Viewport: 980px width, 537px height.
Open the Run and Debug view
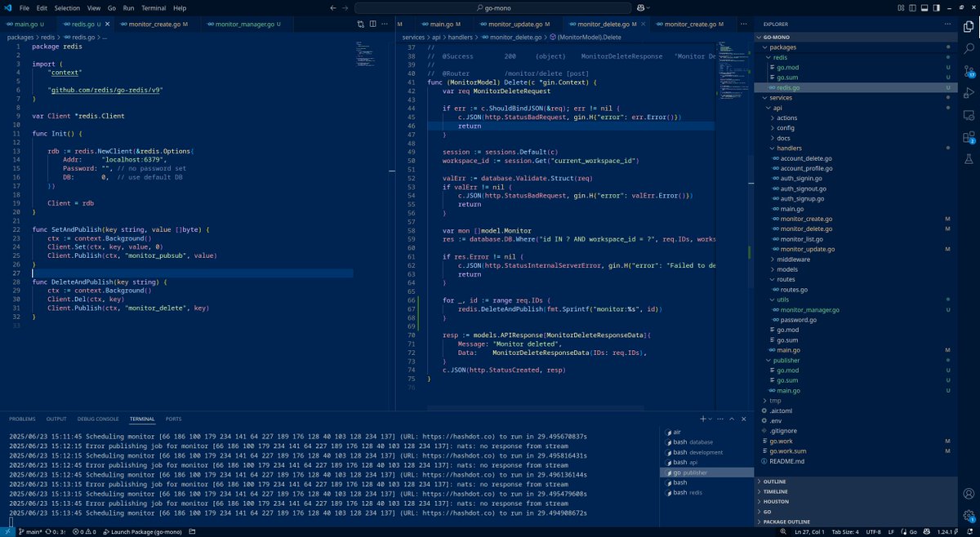tap(969, 93)
